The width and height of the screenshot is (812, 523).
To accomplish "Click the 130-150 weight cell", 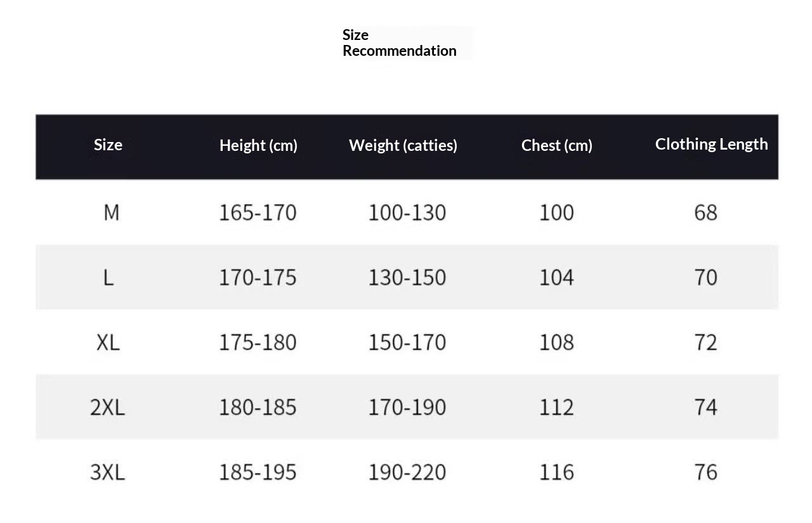I will pyautogui.click(x=407, y=277).
